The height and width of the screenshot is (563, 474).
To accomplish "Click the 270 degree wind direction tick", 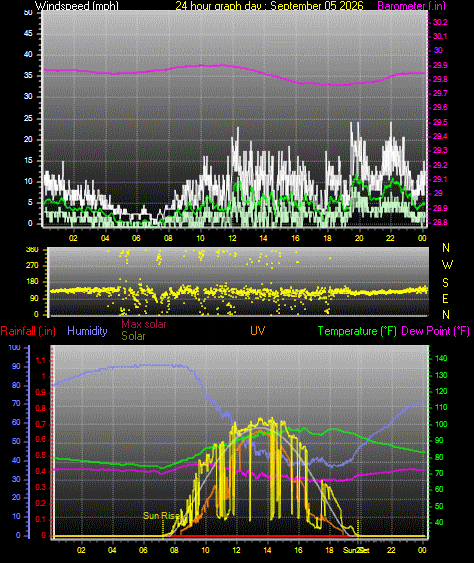I will [x=32, y=265].
